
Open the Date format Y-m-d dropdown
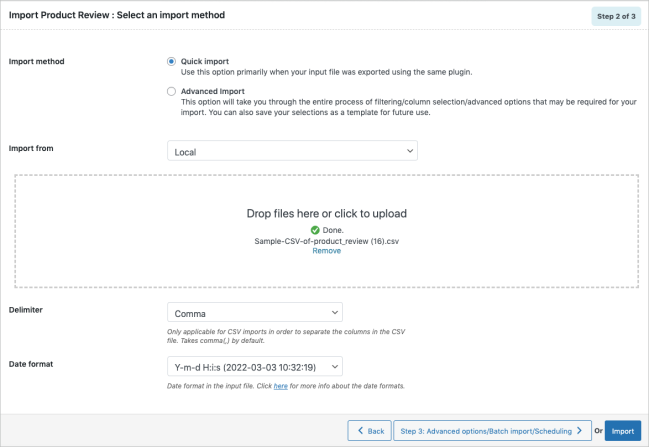(254, 367)
